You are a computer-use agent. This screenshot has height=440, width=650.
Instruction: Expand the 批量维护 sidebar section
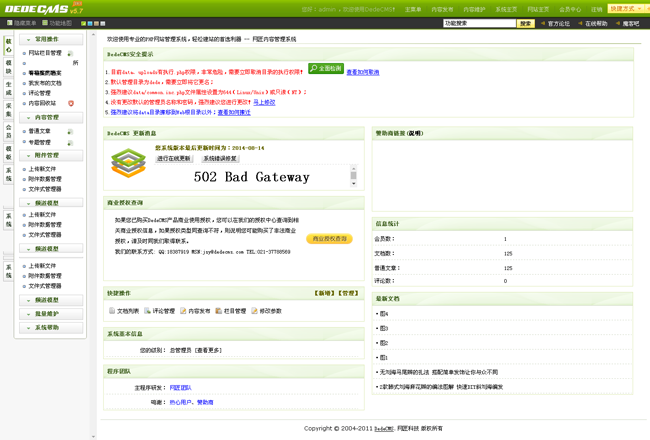click(51, 314)
